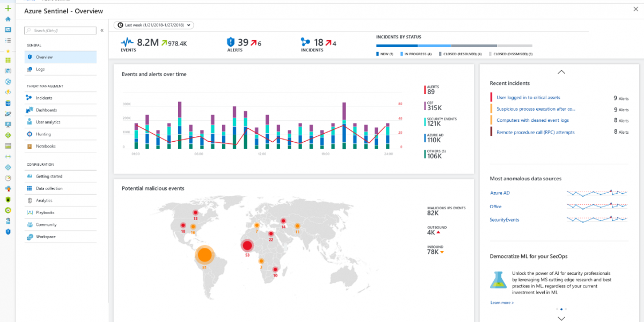This screenshot has height=322, width=644.
Task: Click the red map bubble labeled 14
Action: (283, 221)
